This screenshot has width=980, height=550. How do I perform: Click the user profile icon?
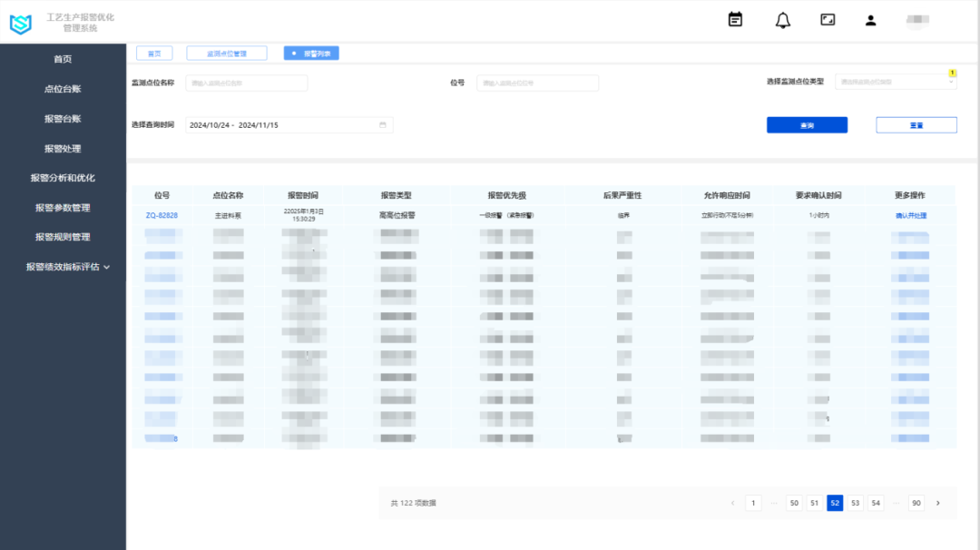870,20
